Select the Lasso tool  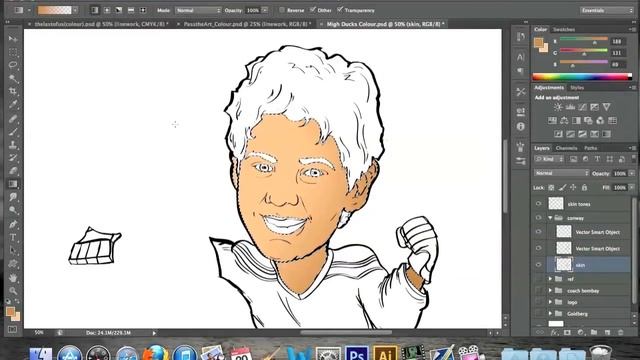13,65
